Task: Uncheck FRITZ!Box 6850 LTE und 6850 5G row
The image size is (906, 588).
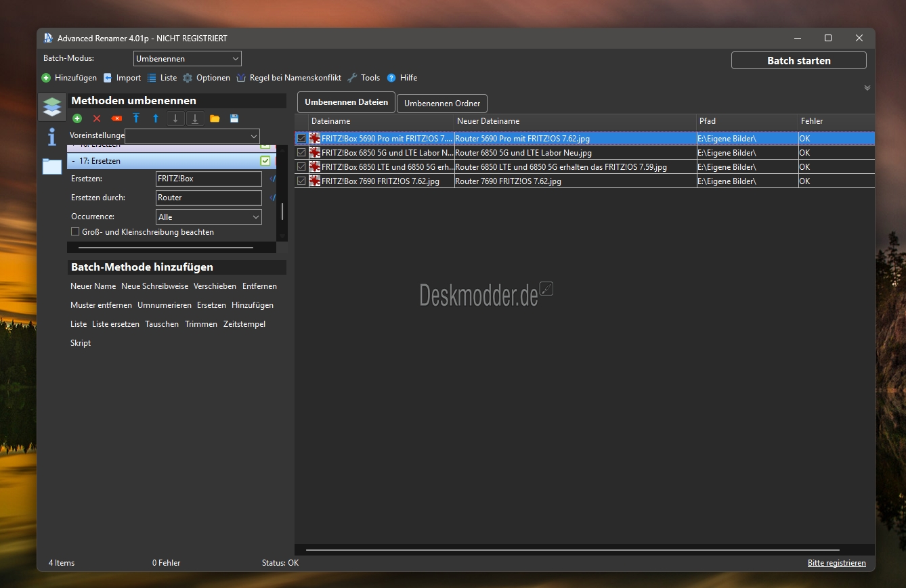Action: click(301, 166)
